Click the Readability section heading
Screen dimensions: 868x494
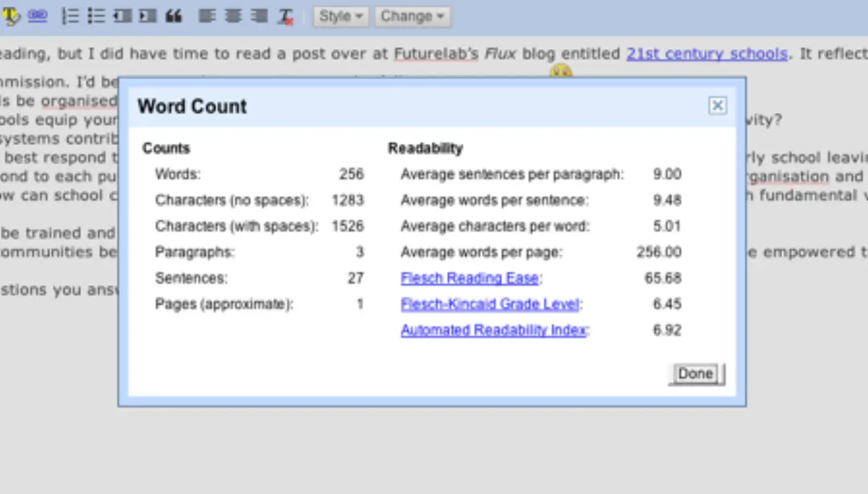425,148
